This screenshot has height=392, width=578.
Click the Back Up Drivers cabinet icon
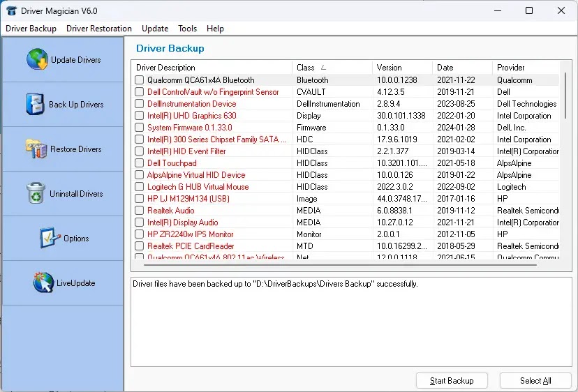(x=35, y=104)
